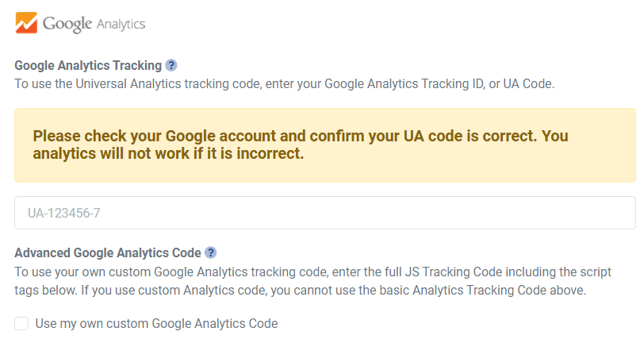Click the 'Use my own custom Google Analytics Code' label
The width and height of the screenshot is (644, 343).
pyautogui.click(x=157, y=323)
